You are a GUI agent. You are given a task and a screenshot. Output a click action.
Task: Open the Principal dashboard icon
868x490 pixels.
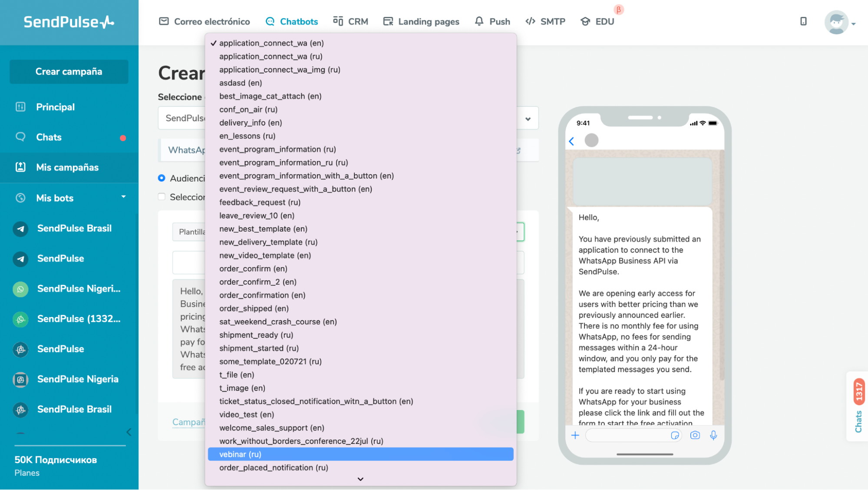coord(20,107)
